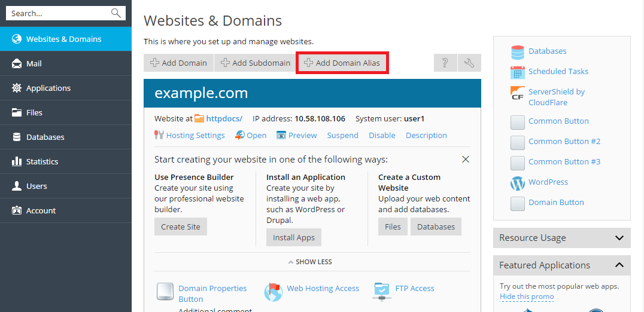
Task: Click the Databases stack icon in right panel
Action: pos(517,52)
